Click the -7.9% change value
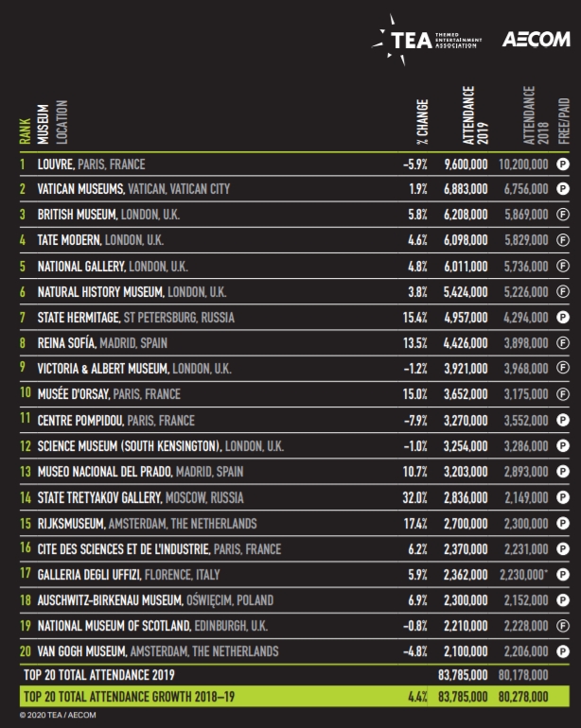The height and width of the screenshot is (728, 581). 415,421
